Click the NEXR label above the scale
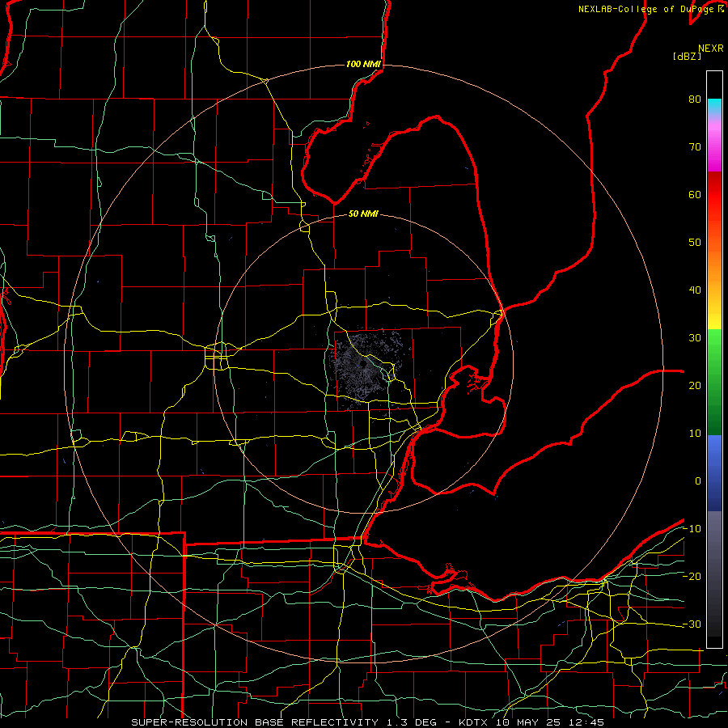 pyautogui.click(x=711, y=49)
